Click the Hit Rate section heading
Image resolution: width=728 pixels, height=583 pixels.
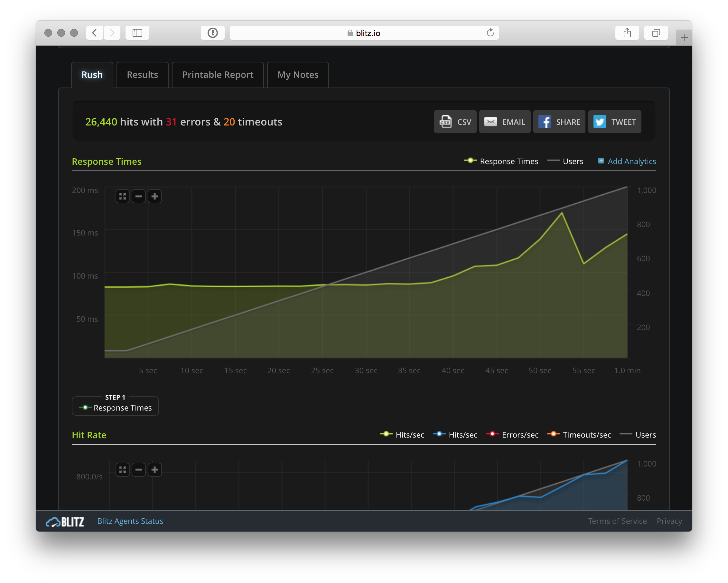click(89, 435)
